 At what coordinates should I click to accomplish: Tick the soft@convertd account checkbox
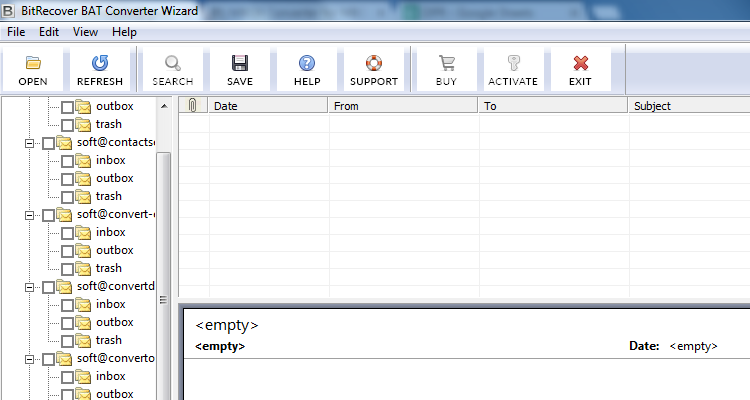48,287
